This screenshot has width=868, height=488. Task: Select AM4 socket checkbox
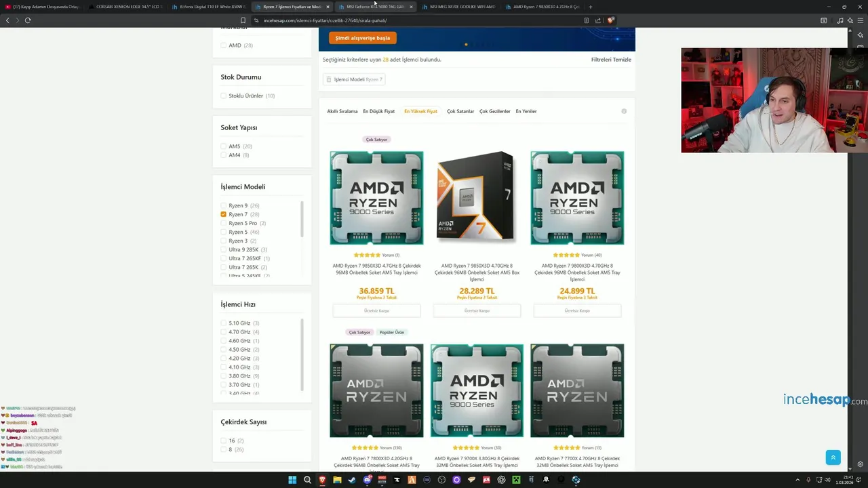click(223, 155)
